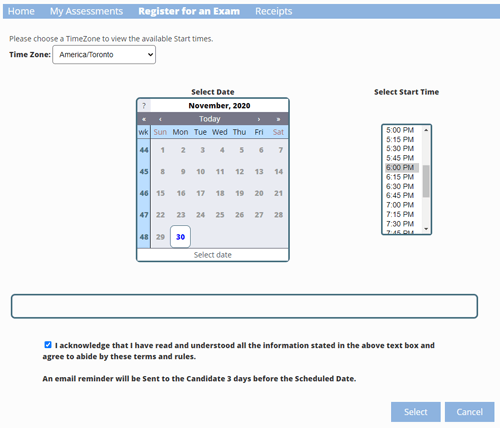Click the empty terms text box
This screenshot has height=428, width=500.
click(x=244, y=306)
